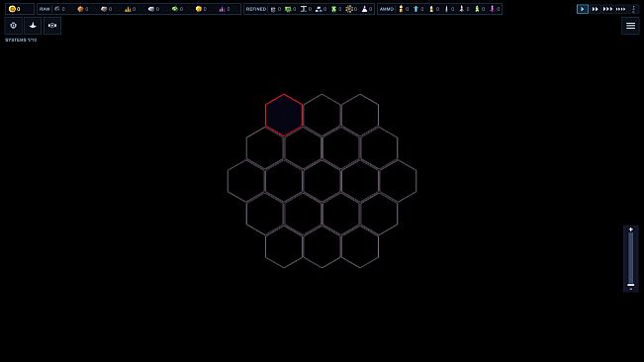Open the round station icon button

pyautogui.click(x=14, y=26)
